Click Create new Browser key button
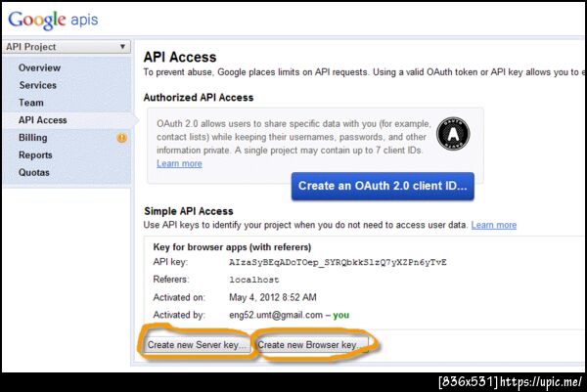This screenshot has width=587, height=392. [311, 345]
